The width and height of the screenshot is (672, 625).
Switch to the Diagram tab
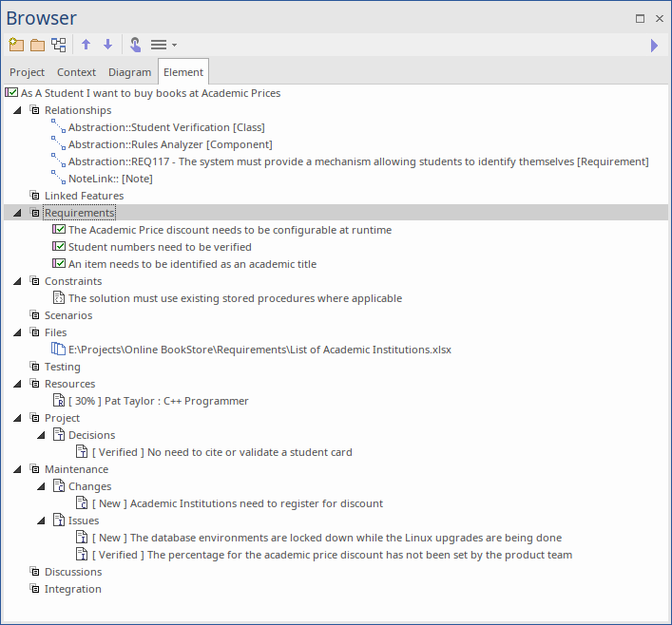129,72
